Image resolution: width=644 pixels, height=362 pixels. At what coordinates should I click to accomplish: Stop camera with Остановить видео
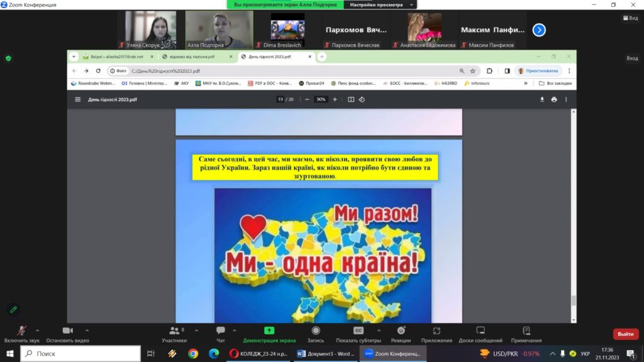pos(67,334)
